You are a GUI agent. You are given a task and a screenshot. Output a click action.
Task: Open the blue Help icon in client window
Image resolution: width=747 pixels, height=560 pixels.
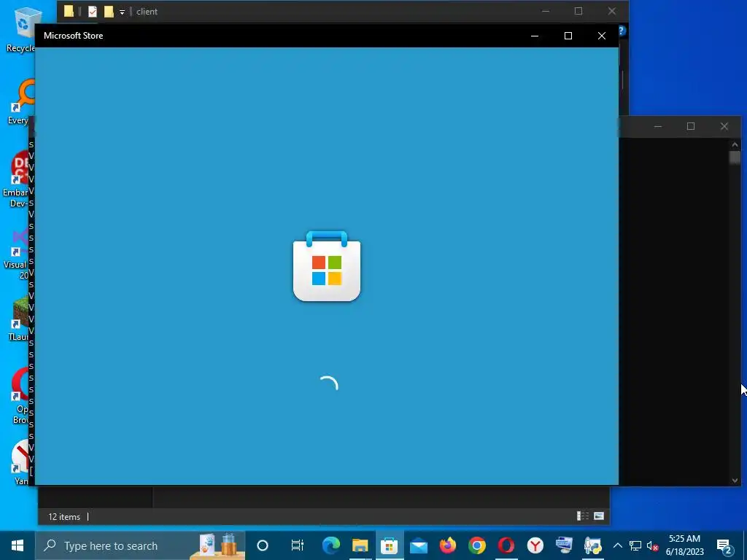pos(622,31)
